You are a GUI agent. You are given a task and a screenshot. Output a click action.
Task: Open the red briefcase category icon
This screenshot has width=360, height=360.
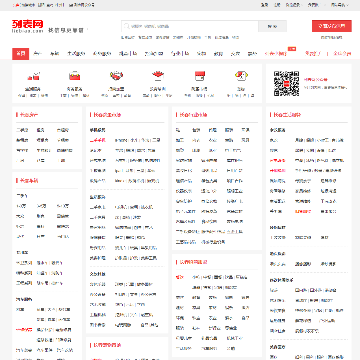(74, 76)
